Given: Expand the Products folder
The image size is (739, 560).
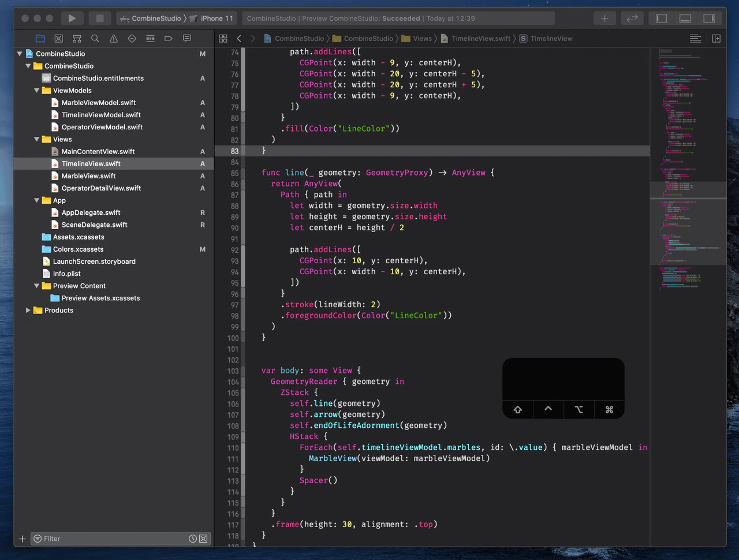Looking at the screenshot, I should (x=28, y=311).
